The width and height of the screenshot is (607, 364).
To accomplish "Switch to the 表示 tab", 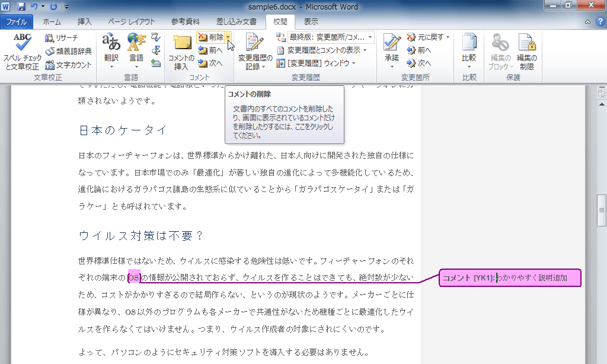I will [x=311, y=22].
